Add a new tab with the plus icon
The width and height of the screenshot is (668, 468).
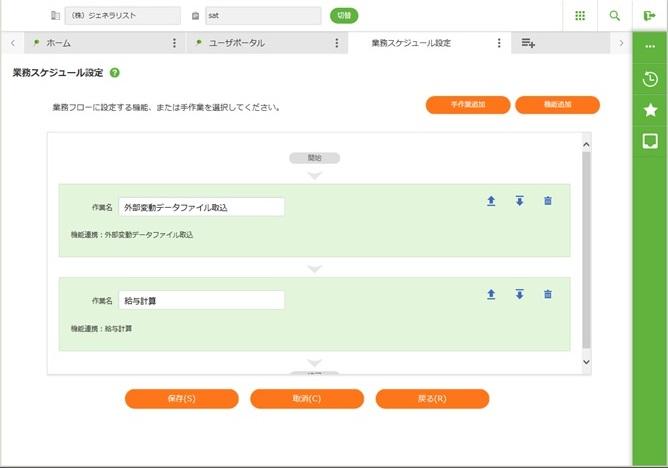528,43
